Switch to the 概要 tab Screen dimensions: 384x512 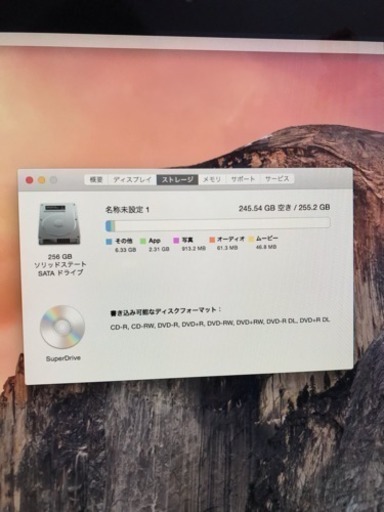96,180
